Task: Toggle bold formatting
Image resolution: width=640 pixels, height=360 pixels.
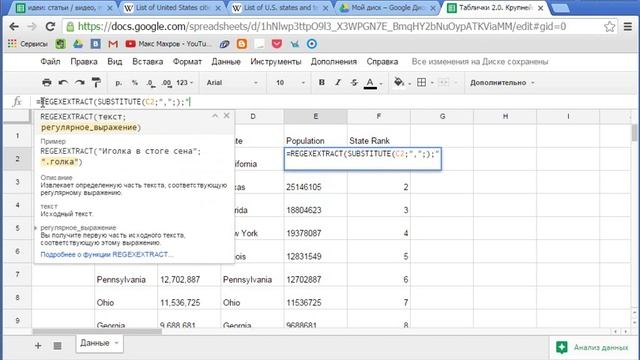Action: point(322,82)
